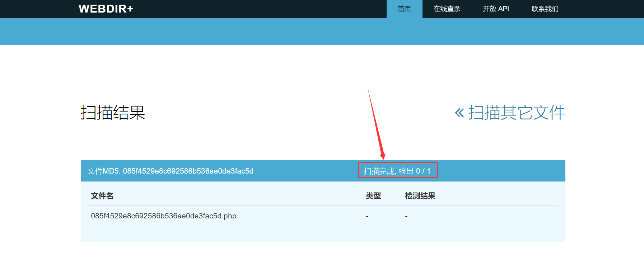Click the 扫描结果 heading
This screenshot has width=644, height=279.
113,113
